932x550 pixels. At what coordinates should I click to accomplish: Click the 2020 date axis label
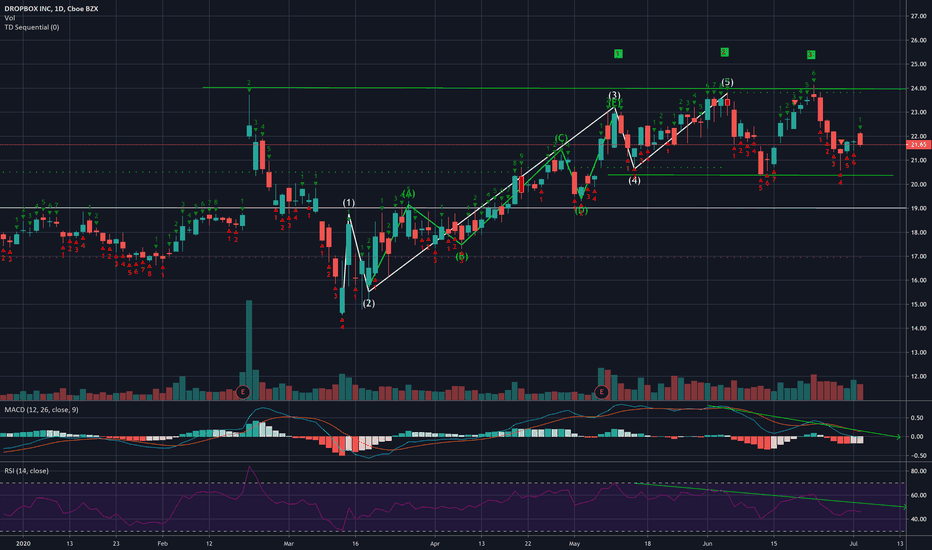tap(23, 543)
